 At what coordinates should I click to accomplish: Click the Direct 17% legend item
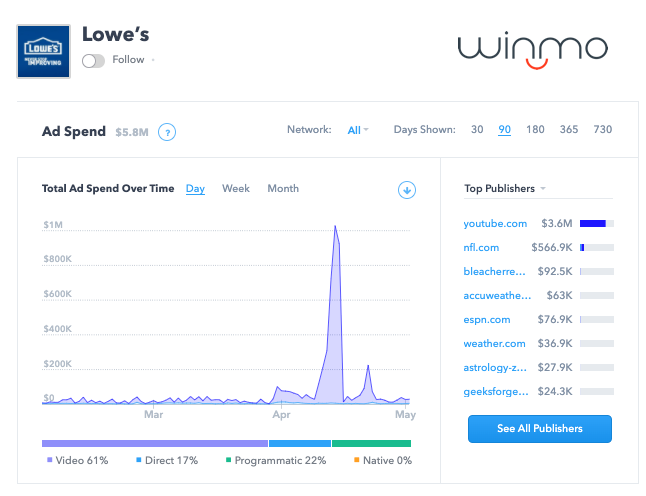click(x=167, y=460)
